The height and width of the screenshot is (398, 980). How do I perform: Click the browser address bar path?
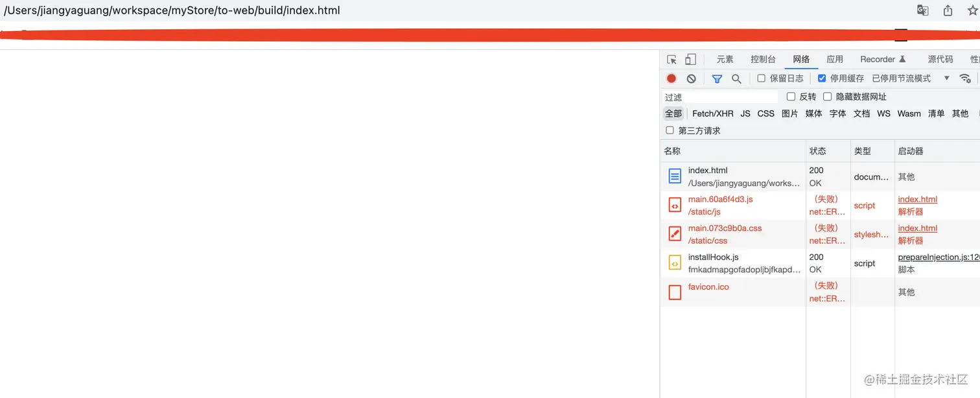coord(172,10)
